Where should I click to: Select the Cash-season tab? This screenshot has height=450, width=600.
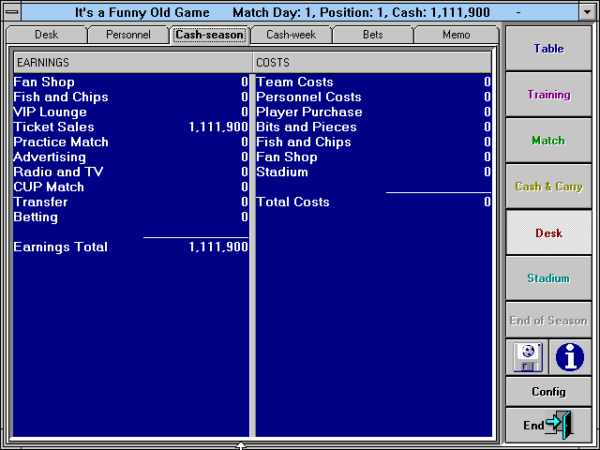point(210,35)
